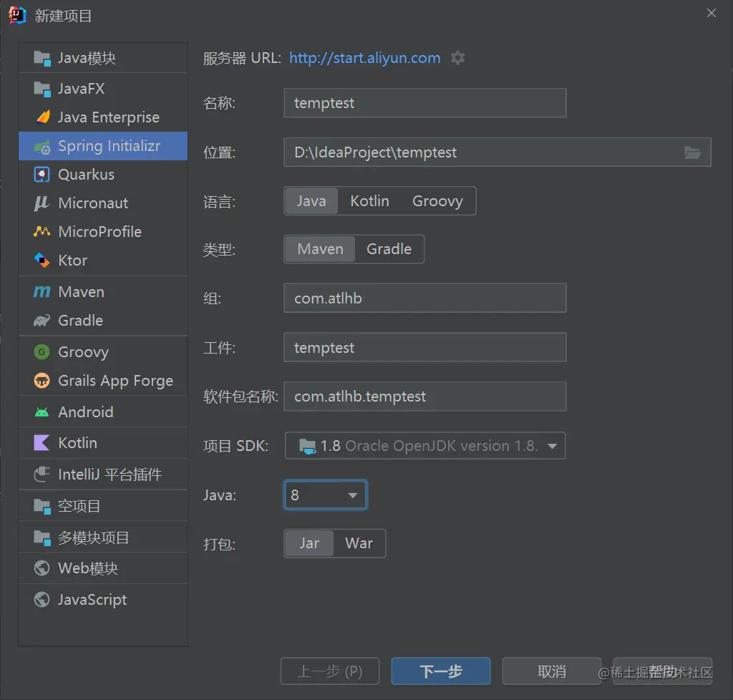733x700 pixels.
Task: Select 空项目 in the sidebar list
Action: pyautogui.click(x=103, y=507)
